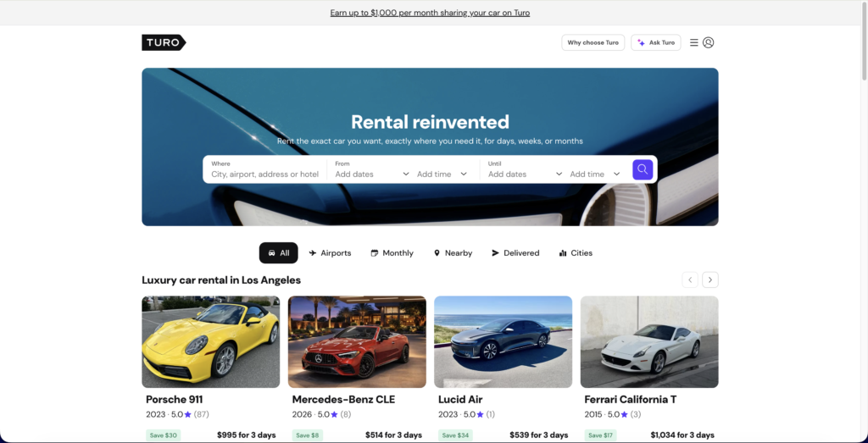Open the Earn up to $1,000 link
Viewport: 868px width, 443px height.
pos(430,13)
